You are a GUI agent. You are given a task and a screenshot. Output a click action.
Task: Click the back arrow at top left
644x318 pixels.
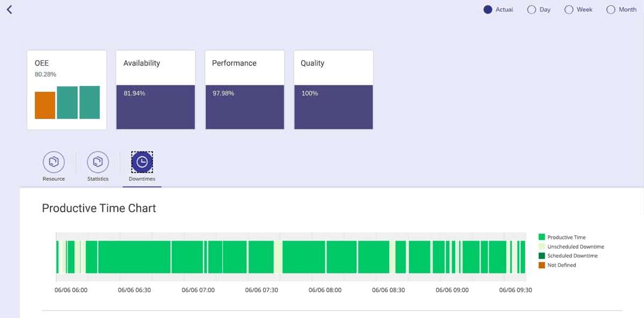9,9
